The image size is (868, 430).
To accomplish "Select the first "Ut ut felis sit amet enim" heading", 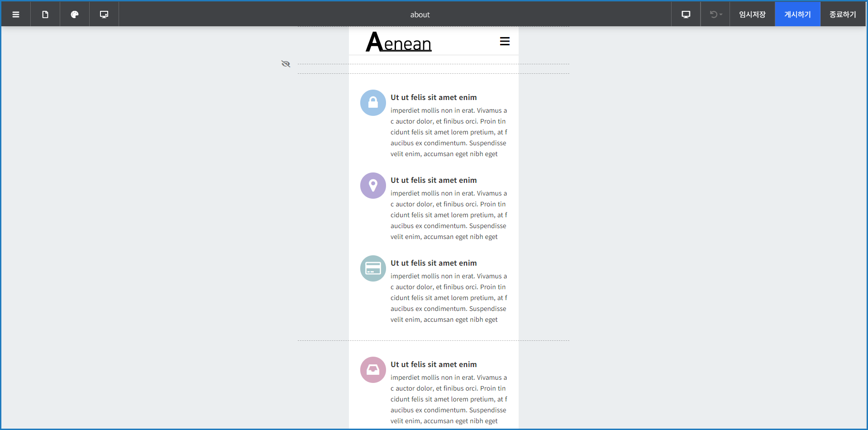I will 434,97.
